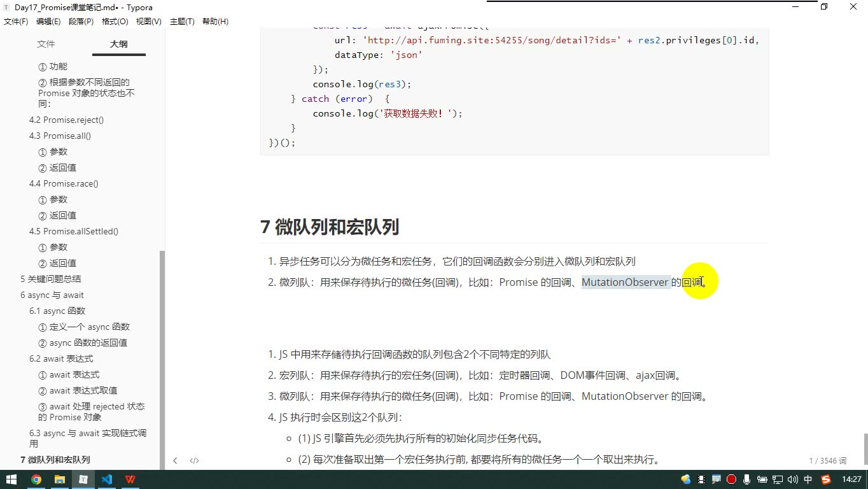The image size is (868, 489).
Task: Open outline entry 6.3 async 与 await 实现链式调用
Action: (x=88, y=438)
